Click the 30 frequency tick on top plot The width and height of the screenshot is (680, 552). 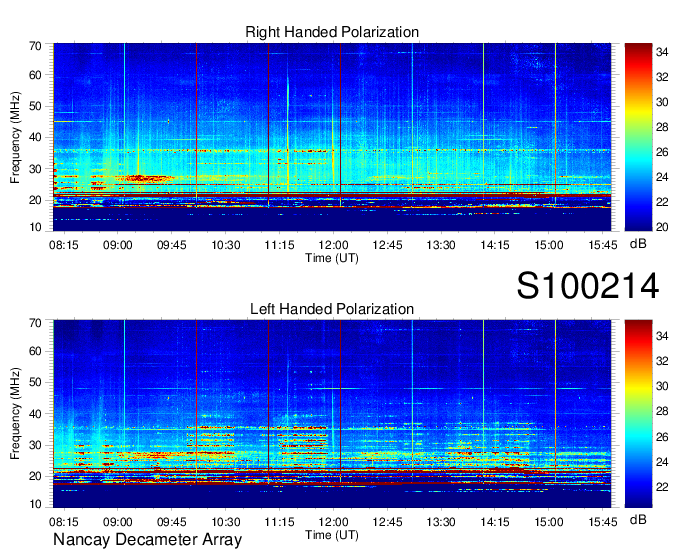click(35, 169)
